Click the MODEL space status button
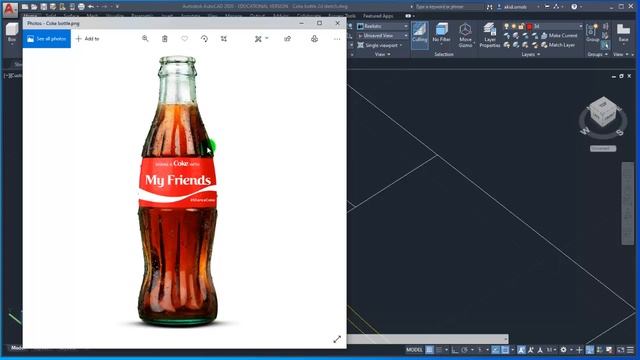 tap(414, 350)
